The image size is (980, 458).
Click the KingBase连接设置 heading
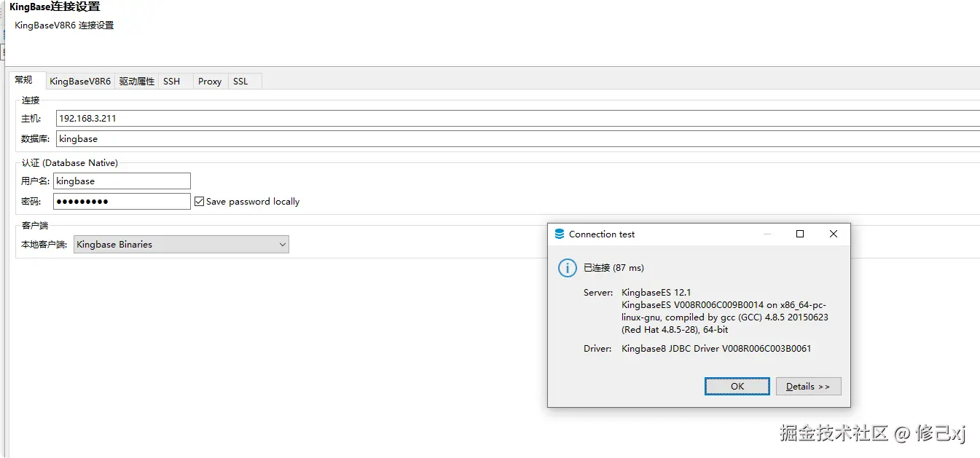tap(55, 7)
